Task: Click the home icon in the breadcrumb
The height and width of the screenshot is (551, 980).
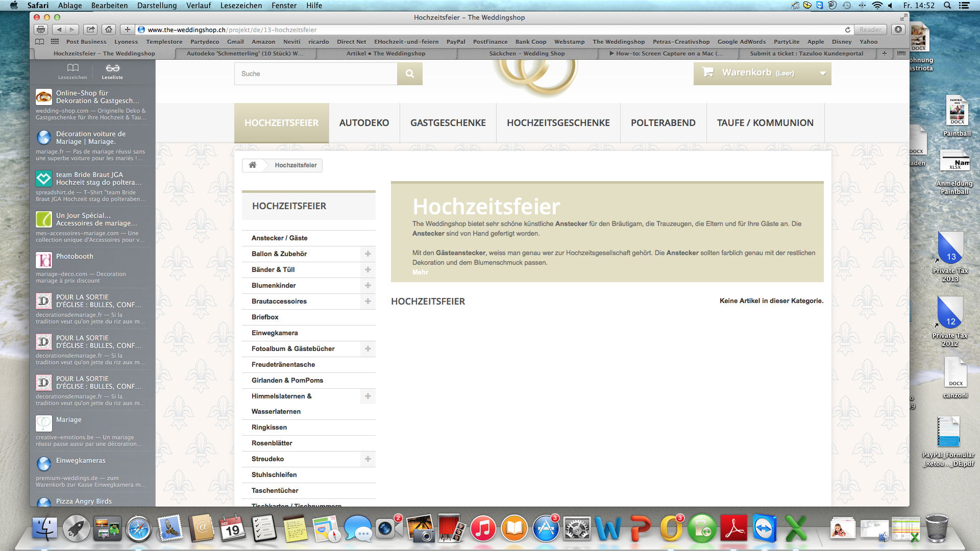Action: [x=252, y=165]
